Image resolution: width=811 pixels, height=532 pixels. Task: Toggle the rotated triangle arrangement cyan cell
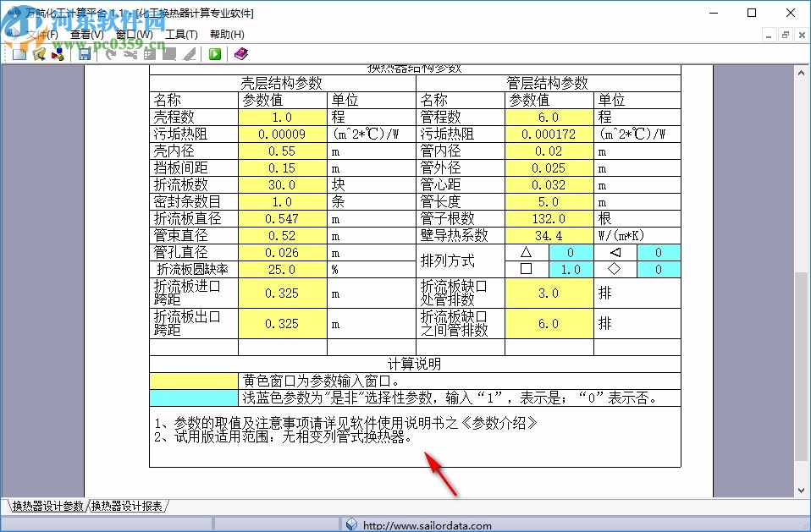click(x=659, y=253)
